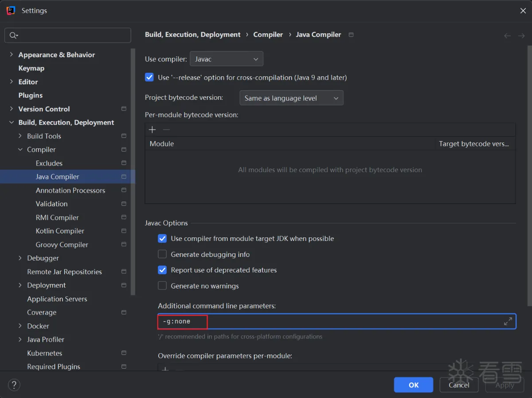Open Project bytecode version dropdown
This screenshot has width=532, height=398.
click(291, 98)
